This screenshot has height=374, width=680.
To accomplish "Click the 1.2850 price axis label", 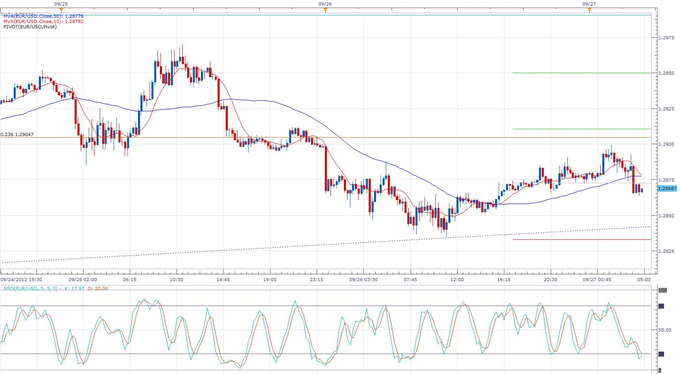I will [x=666, y=216].
